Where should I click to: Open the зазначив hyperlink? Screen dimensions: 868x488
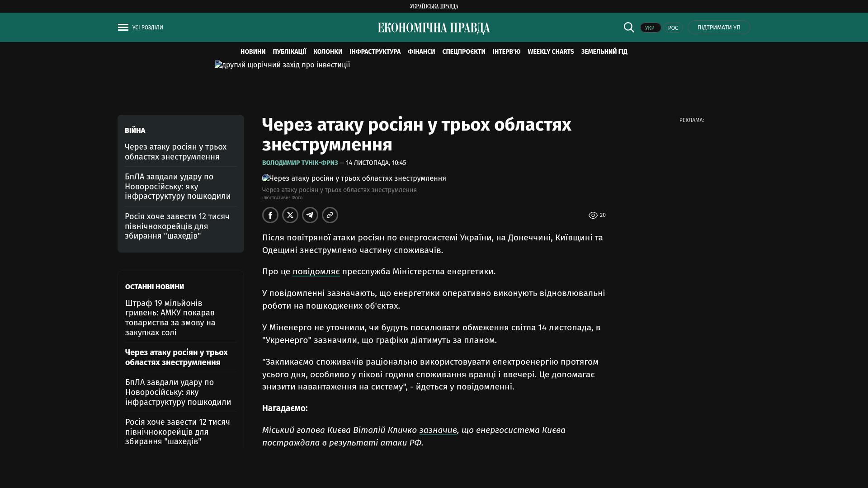[438, 430]
